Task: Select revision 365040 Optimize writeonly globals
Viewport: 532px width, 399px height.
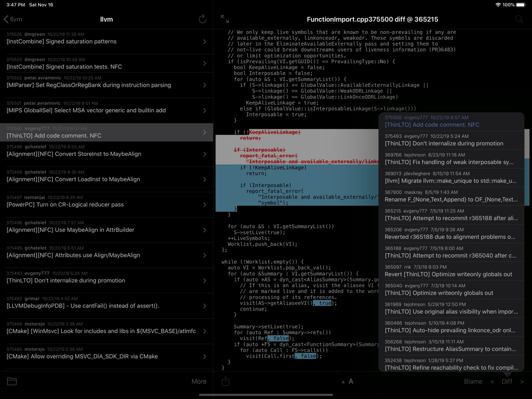Action: pos(451,289)
